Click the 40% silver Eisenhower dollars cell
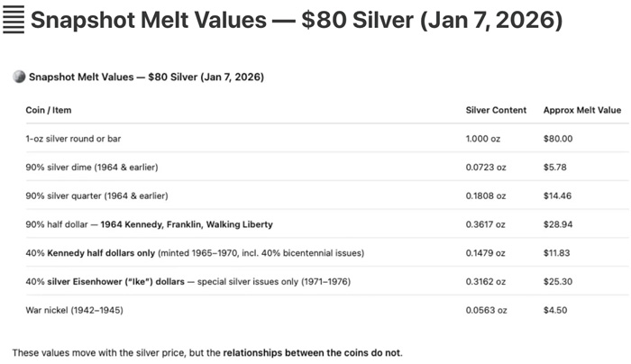The height and width of the screenshot is (364, 631). (x=188, y=282)
